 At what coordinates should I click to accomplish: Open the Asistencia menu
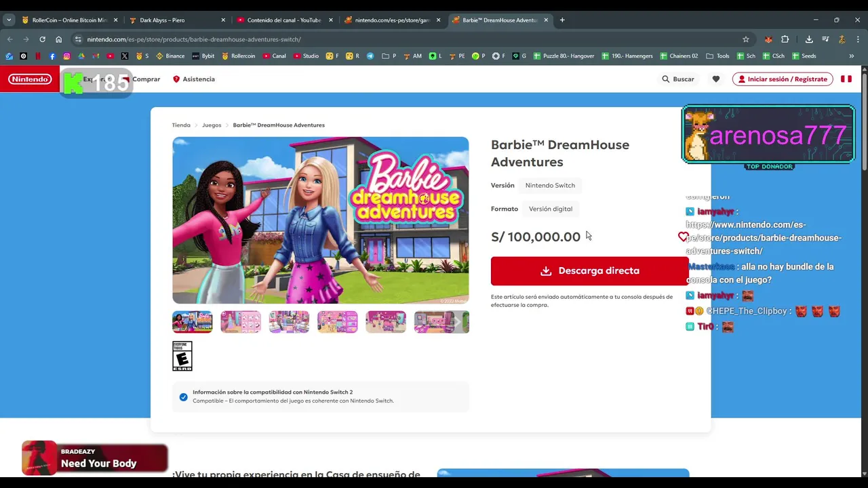tap(193, 79)
